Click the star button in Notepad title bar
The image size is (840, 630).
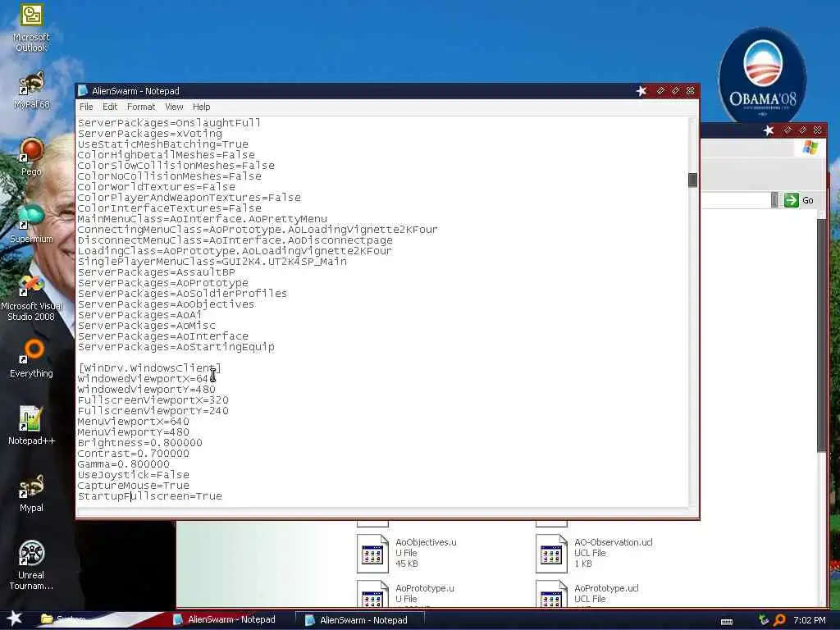pyautogui.click(x=641, y=91)
